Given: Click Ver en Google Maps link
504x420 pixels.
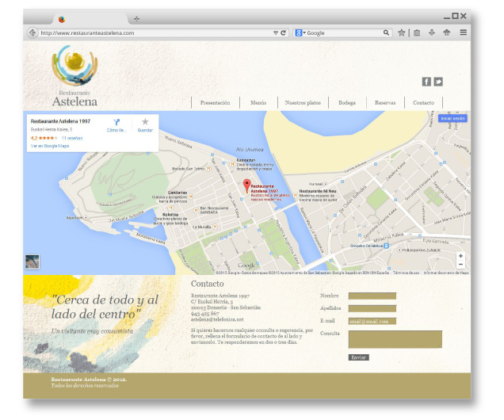Looking at the screenshot, I should (x=50, y=146).
